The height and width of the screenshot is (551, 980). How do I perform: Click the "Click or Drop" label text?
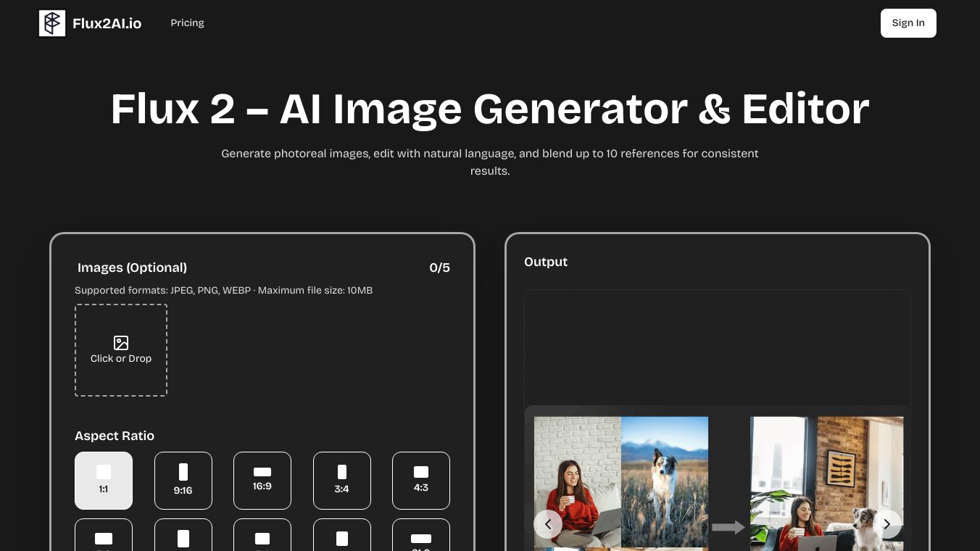(x=121, y=359)
